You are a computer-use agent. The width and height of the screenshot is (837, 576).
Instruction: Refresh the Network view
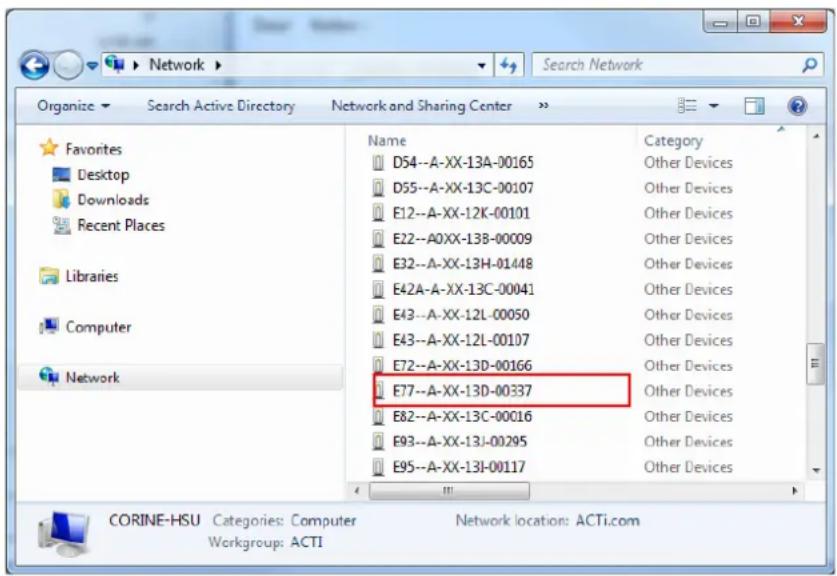pyautogui.click(x=508, y=66)
